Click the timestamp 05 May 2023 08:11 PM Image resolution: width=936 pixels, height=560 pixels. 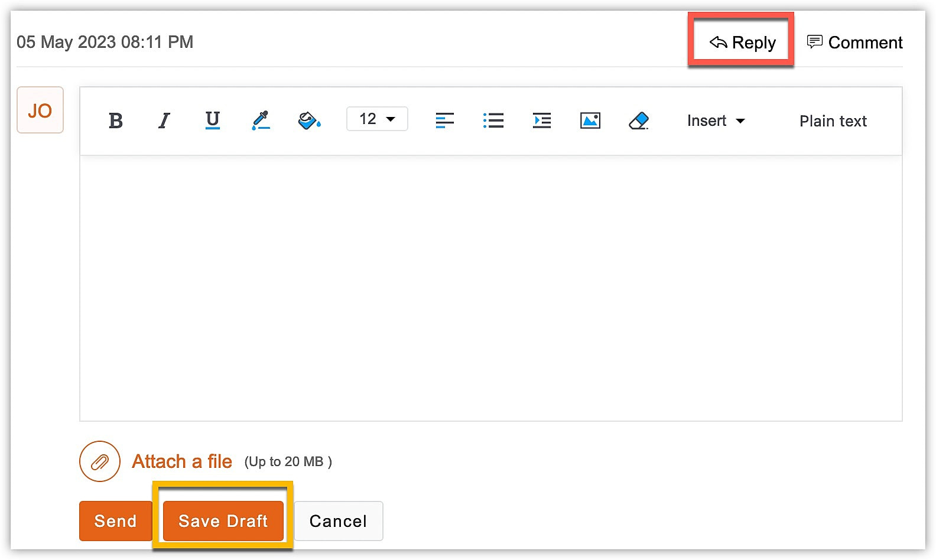pyautogui.click(x=105, y=42)
